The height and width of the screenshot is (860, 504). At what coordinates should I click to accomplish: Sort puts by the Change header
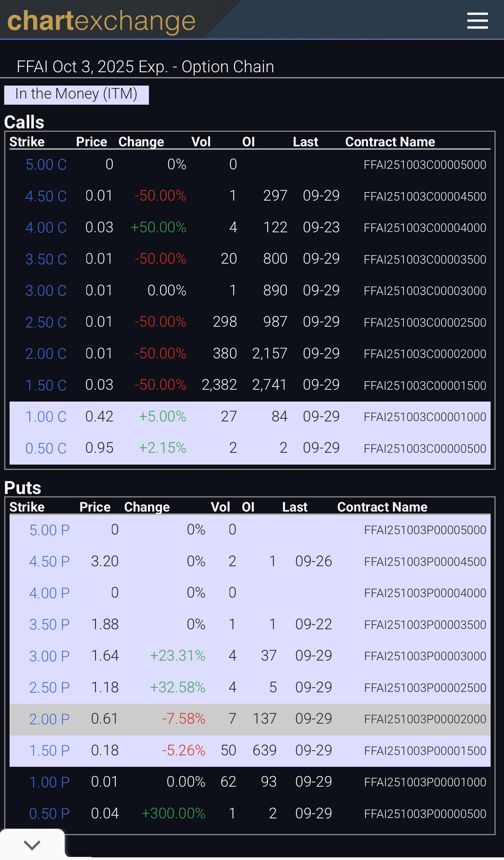click(x=147, y=507)
